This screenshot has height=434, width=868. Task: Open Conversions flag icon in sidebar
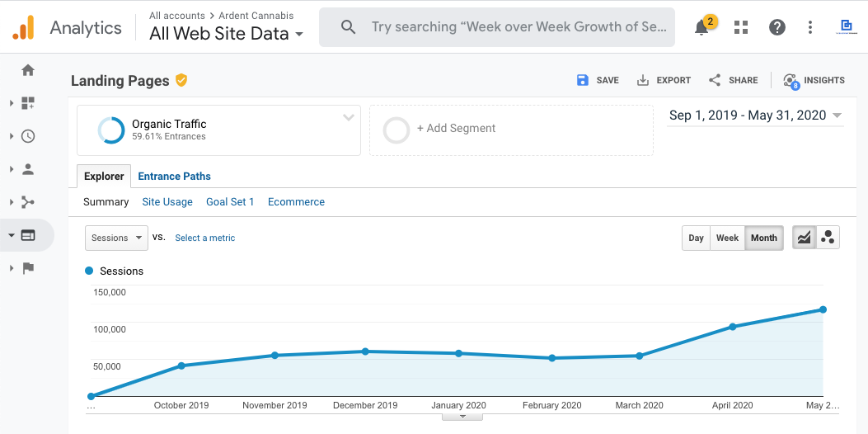click(28, 268)
